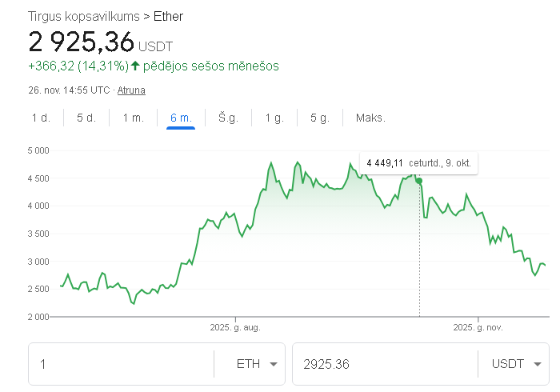Select the 5 g. five-year tab
This screenshot has width=560, height=392.
coord(320,118)
